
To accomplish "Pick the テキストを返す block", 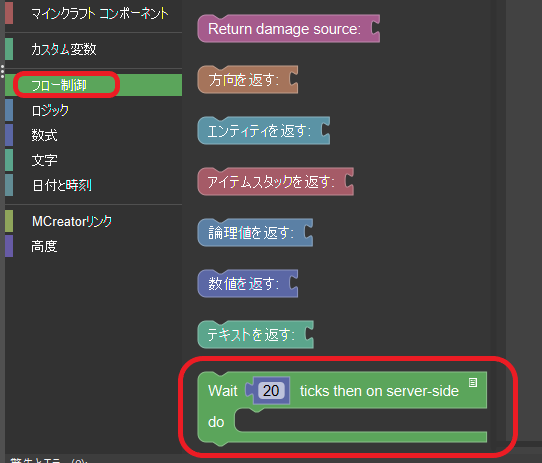I will [255, 334].
